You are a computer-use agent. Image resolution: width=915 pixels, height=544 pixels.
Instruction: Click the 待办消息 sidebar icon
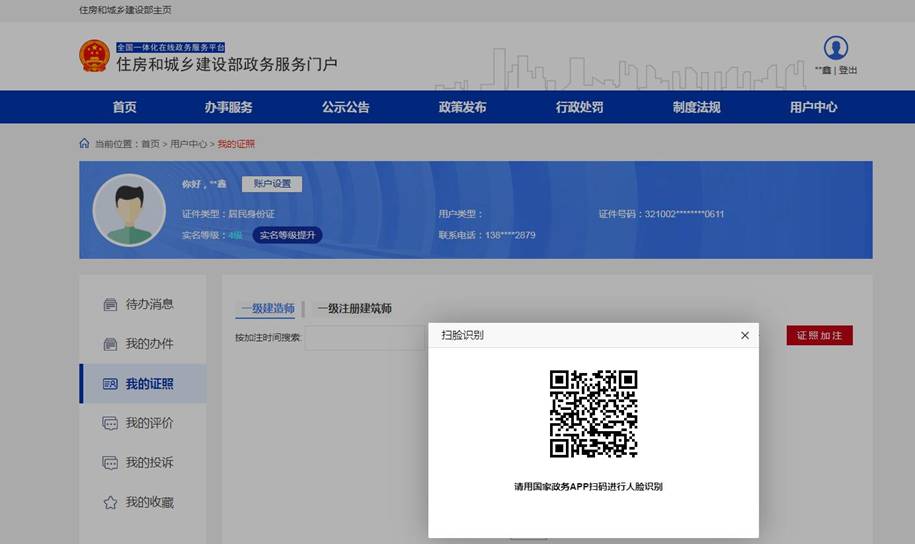[110, 304]
